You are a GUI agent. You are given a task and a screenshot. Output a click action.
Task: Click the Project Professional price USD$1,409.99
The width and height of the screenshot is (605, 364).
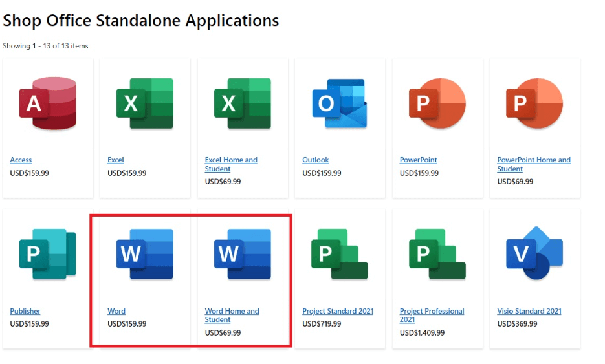click(422, 333)
